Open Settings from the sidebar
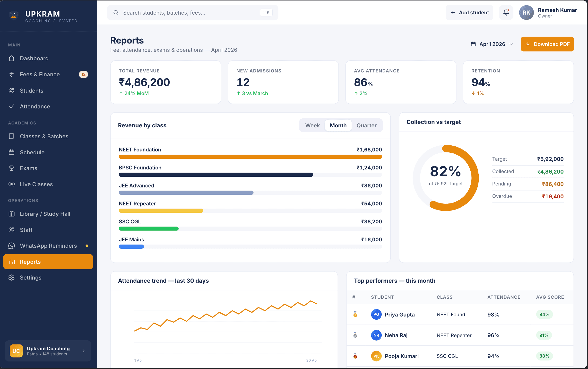 click(31, 278)
